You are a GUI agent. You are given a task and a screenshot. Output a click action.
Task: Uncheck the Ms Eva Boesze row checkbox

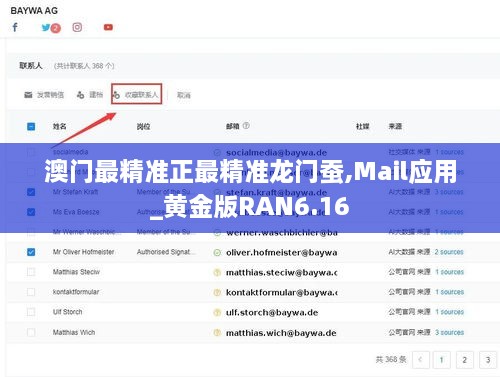coord(31,212)
